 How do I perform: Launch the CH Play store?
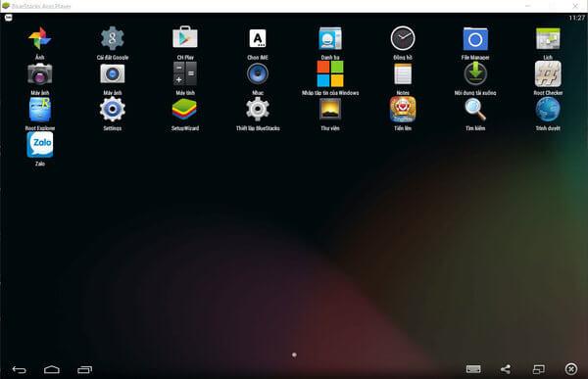(185, 37)
